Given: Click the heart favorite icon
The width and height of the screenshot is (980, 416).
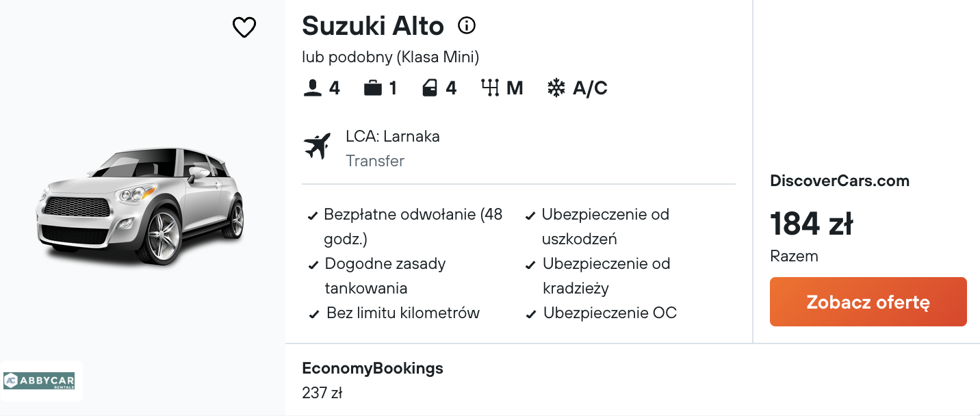Looking at the screenshot, I should (x=244, y=27).
